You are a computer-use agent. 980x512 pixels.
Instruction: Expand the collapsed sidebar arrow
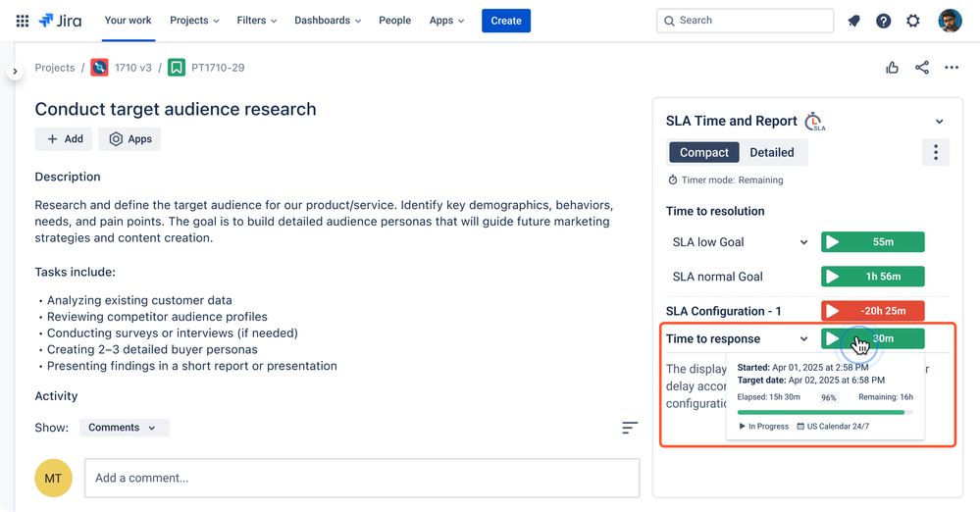pos(15,72)
